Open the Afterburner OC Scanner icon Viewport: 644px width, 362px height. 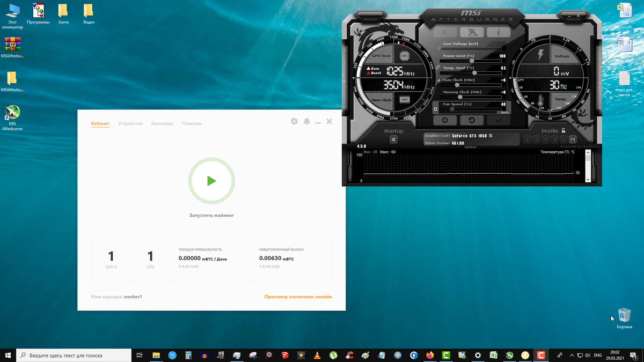tap(472, 32)
